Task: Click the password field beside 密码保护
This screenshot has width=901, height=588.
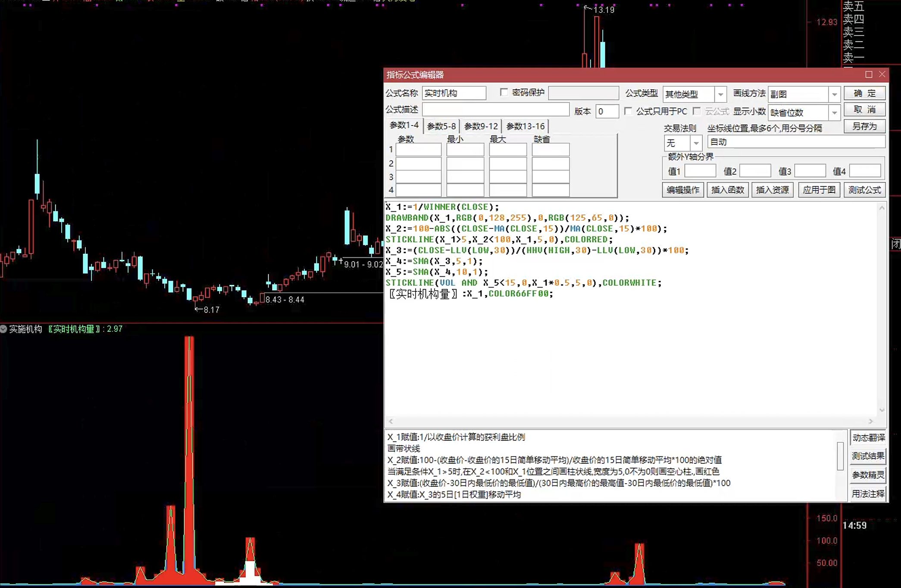Action: 584,93
